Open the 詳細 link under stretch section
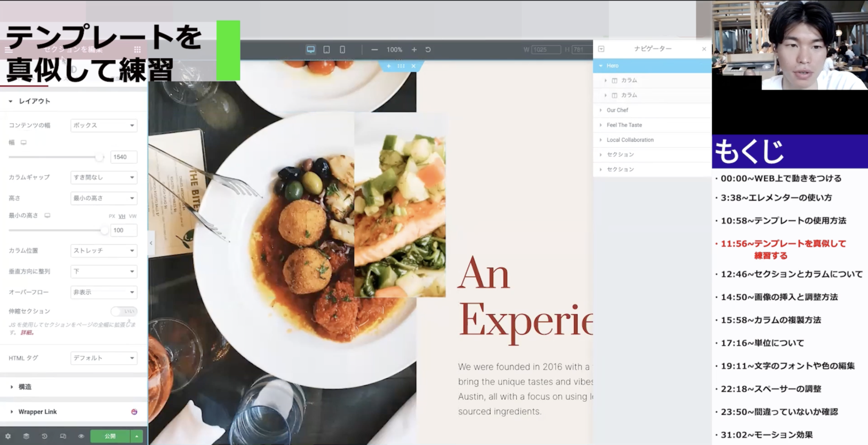 coord(27,332)
